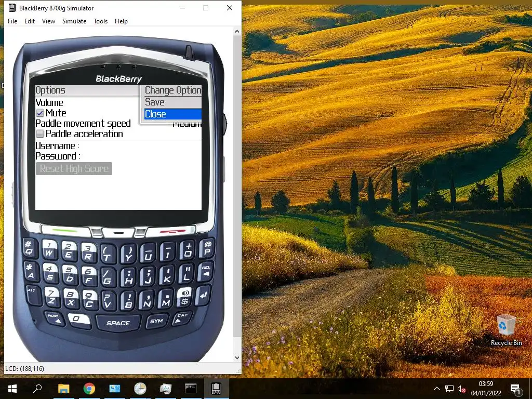
Task: Tap the SYM symbol key
Action: click(156, 321)
